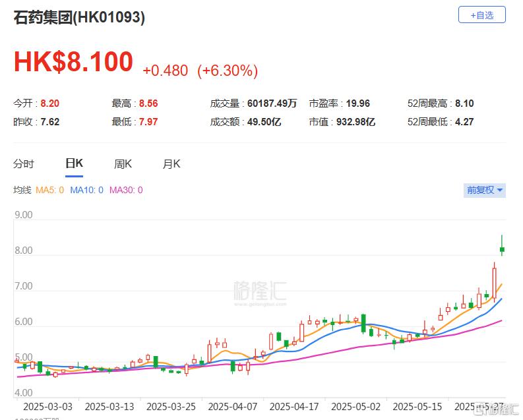
Task: Click the 最高 value 8.56
Action: (x=148, y=104)
